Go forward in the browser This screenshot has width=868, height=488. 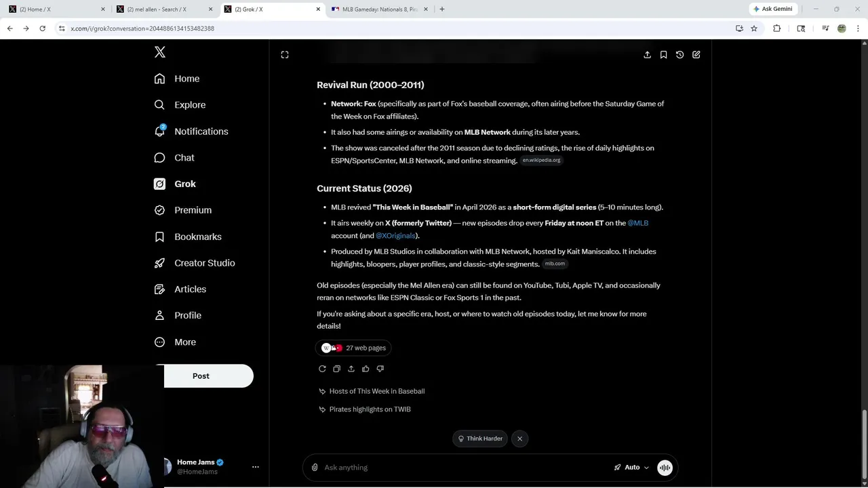click(x=26, y=28)
